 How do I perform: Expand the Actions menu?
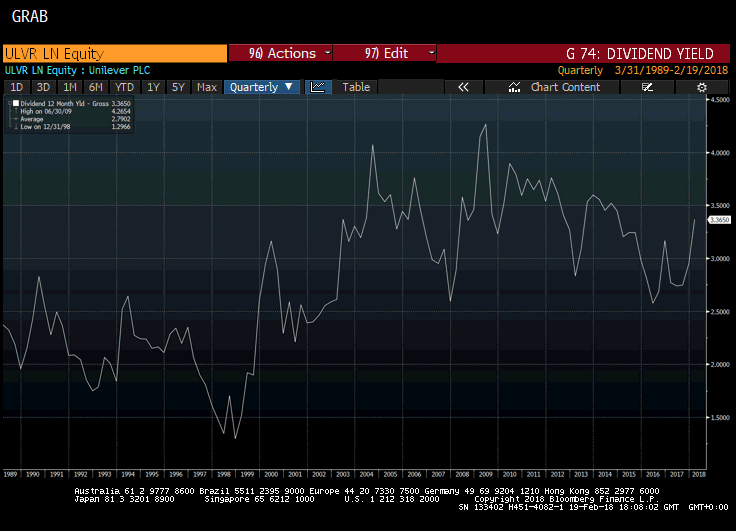click(x=281, y=54)
